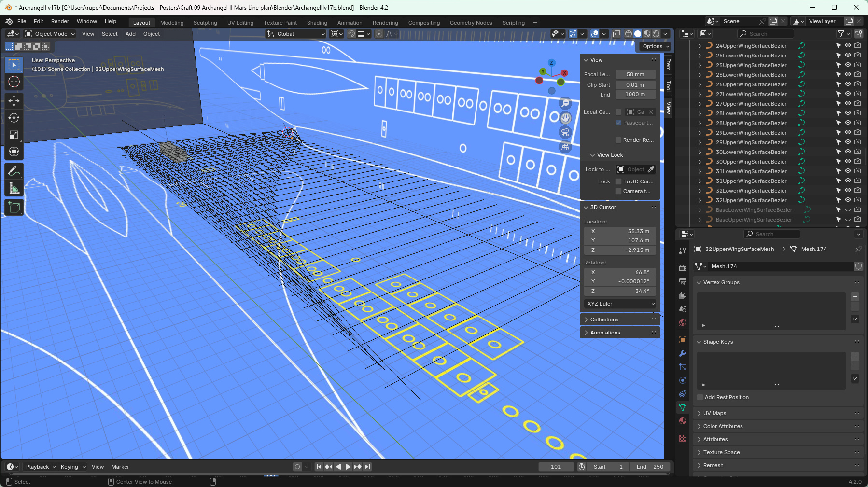Select the Rotate tool
The image size is (868, 487).
click(x=14, y=118)
